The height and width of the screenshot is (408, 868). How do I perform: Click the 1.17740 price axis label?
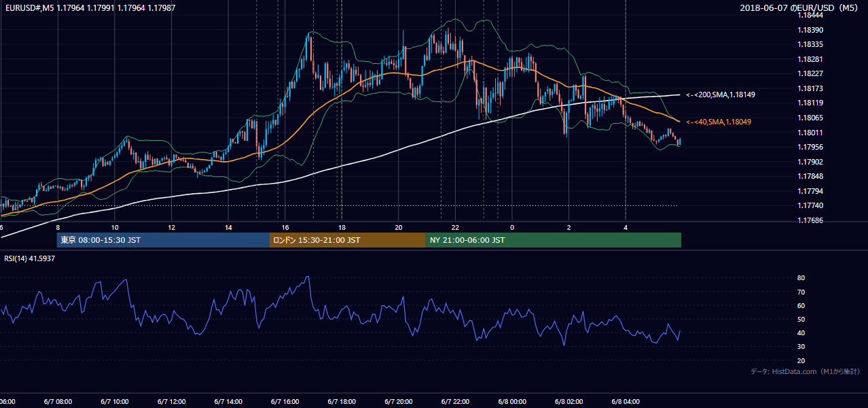tap(810, 206)
